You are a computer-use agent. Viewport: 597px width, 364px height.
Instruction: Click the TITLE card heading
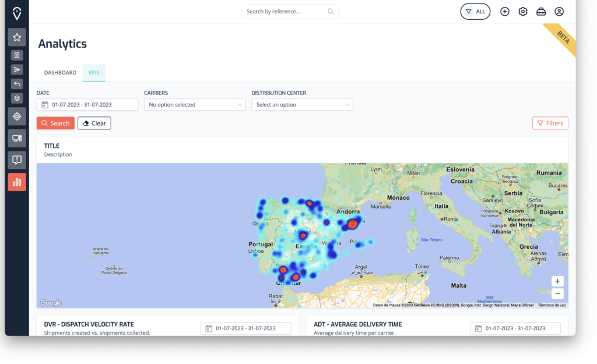52,146
